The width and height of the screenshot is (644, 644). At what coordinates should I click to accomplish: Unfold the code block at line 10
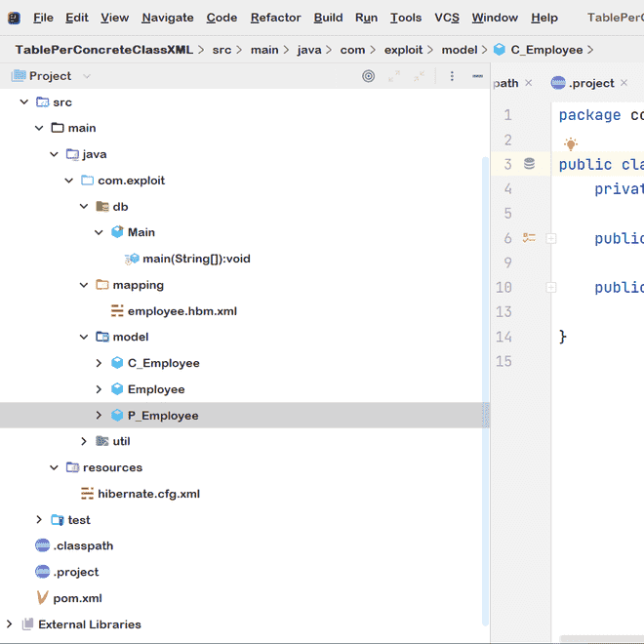550,287
